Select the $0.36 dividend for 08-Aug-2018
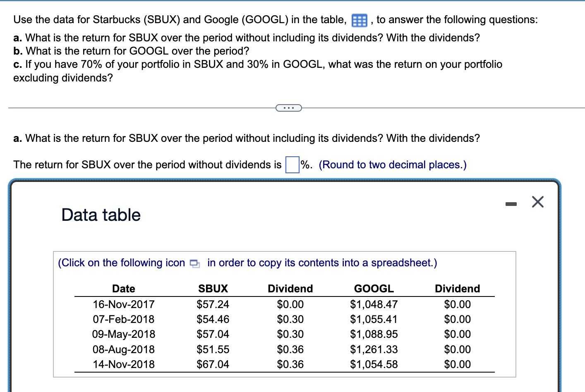This screenshot has width=585, height=392. (290, 349)
